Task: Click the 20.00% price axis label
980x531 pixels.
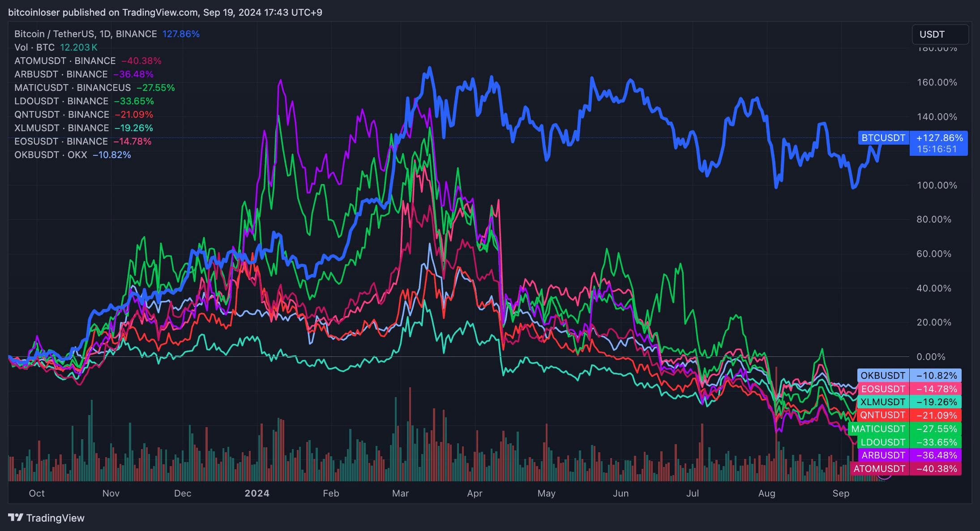Action: 934,322
